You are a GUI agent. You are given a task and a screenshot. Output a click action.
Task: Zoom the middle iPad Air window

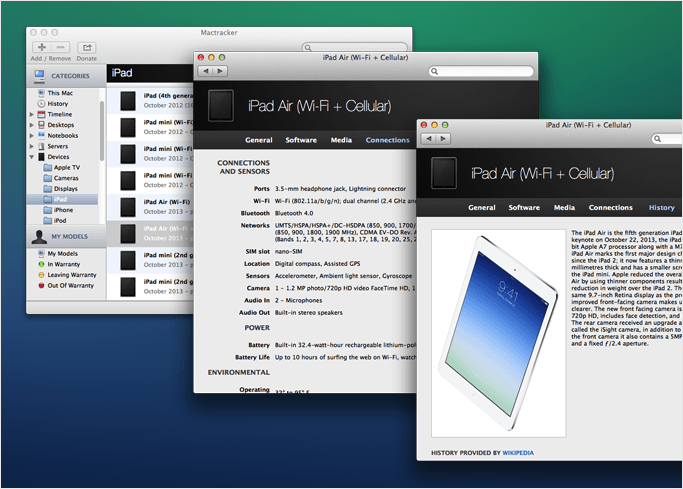[x=222, y=57]
